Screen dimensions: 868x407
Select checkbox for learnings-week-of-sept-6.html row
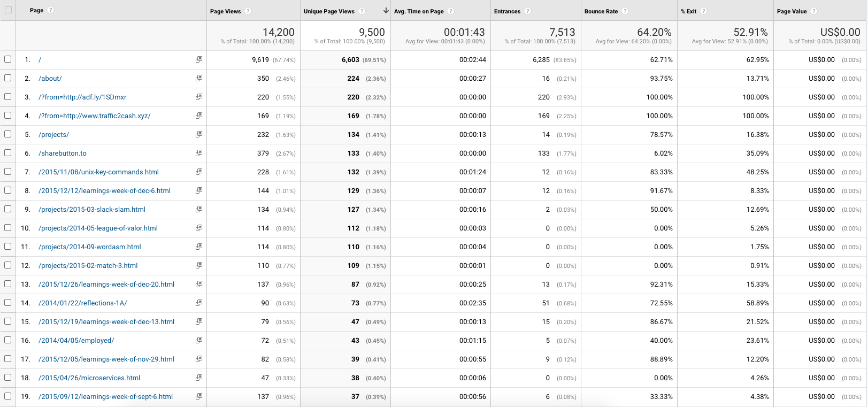point(8,396)
